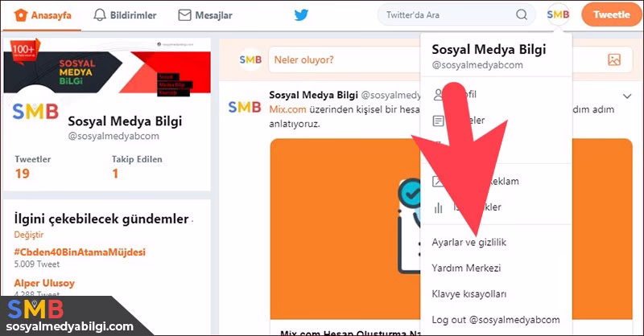Click the image upload icon in compose box
The height and width of the screenshot is (336, 644).
(x=614, y=59)
